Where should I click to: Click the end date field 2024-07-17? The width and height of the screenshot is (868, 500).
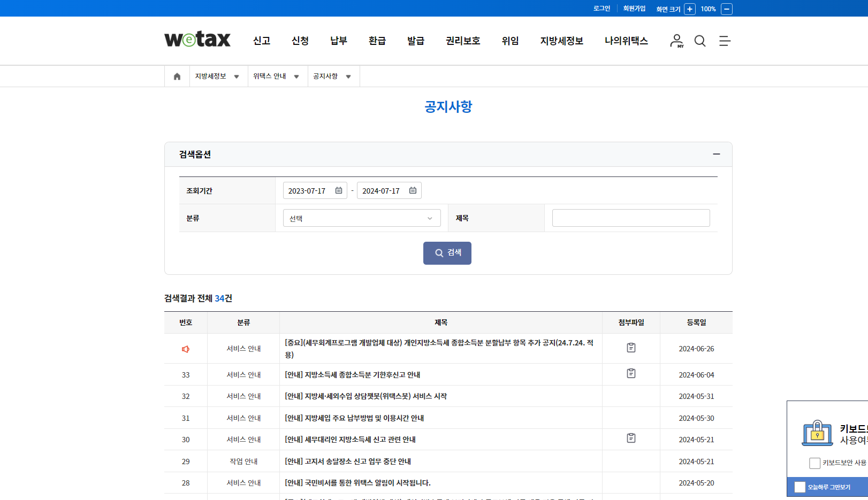[389, 190]
